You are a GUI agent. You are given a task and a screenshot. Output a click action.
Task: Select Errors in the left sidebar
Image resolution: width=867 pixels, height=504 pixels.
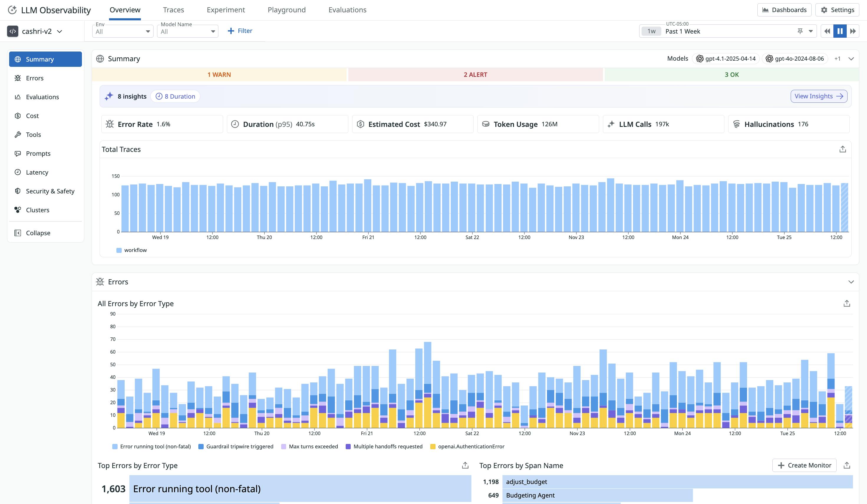tap(34, 78)
